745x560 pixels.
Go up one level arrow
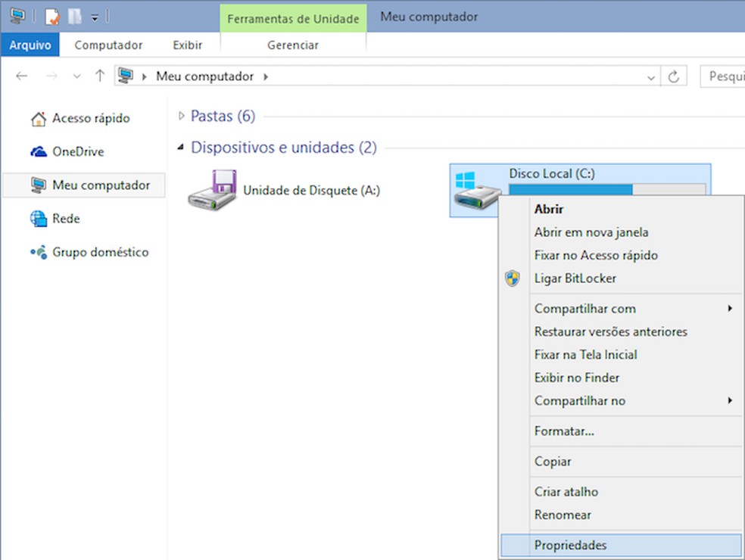coord(100,76)
